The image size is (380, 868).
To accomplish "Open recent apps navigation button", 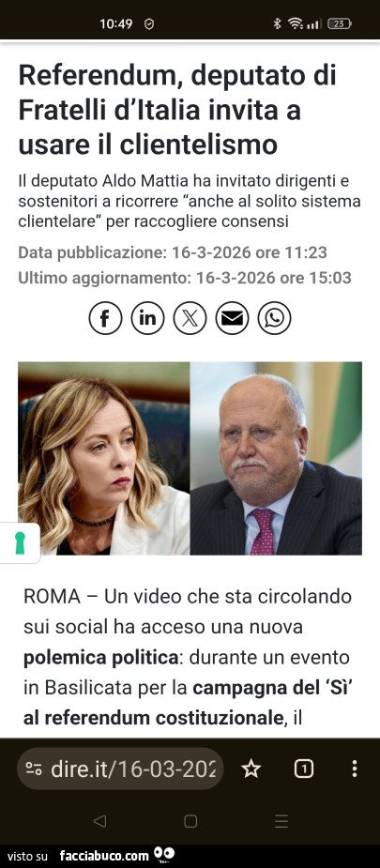I will tap(281, 821).
